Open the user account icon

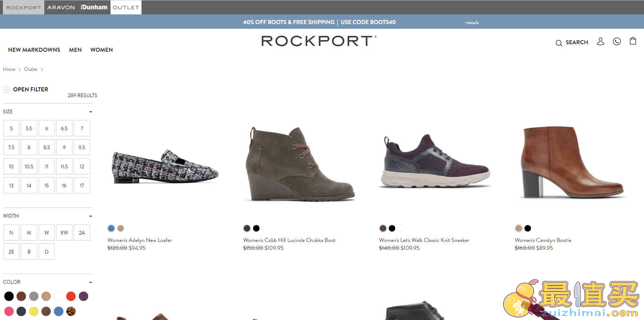(600, 41)
